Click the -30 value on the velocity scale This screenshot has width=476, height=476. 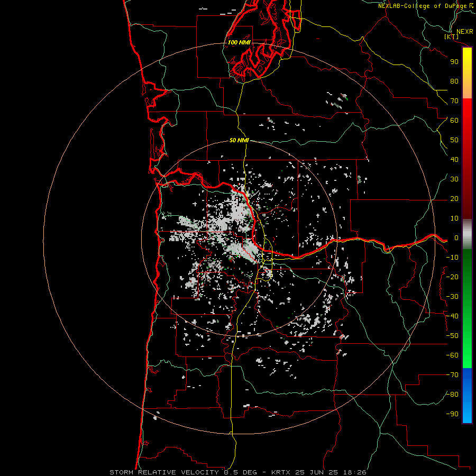(452, 297)
